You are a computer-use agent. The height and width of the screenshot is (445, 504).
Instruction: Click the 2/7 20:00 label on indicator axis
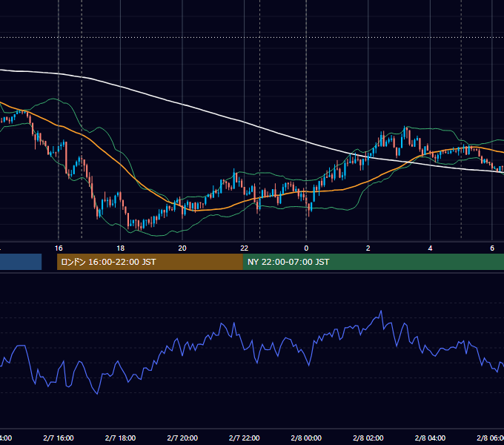(x=182, y=438)
